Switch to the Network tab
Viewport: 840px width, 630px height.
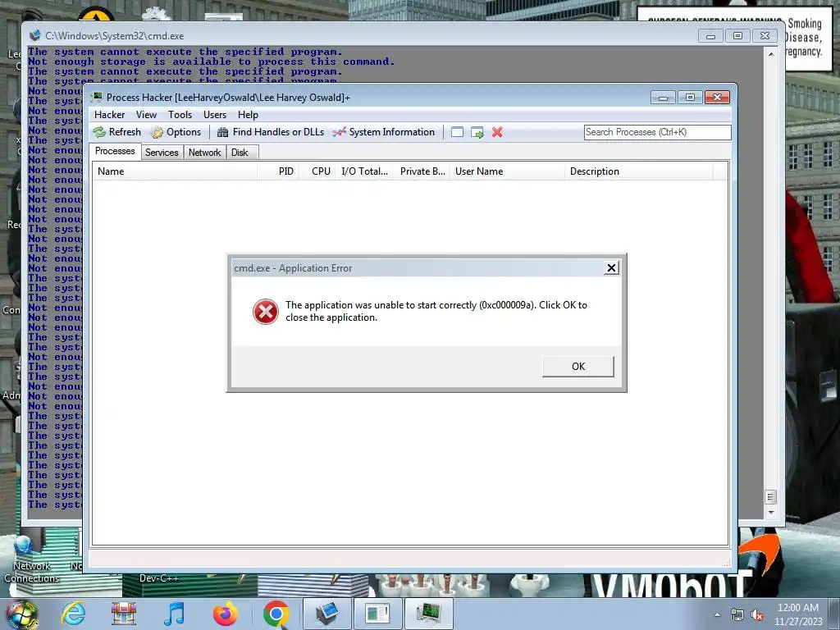pyautogui.click(x=204, y=153)
